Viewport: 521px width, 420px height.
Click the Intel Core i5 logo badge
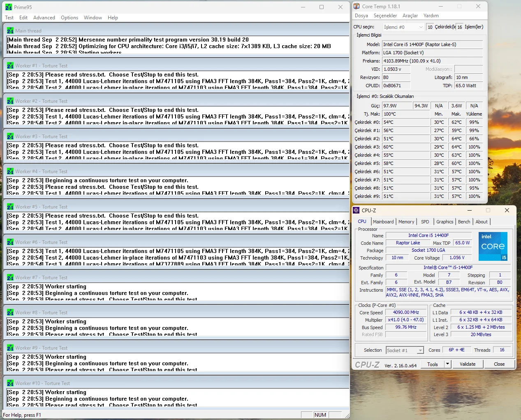click(x=493, y=246)
